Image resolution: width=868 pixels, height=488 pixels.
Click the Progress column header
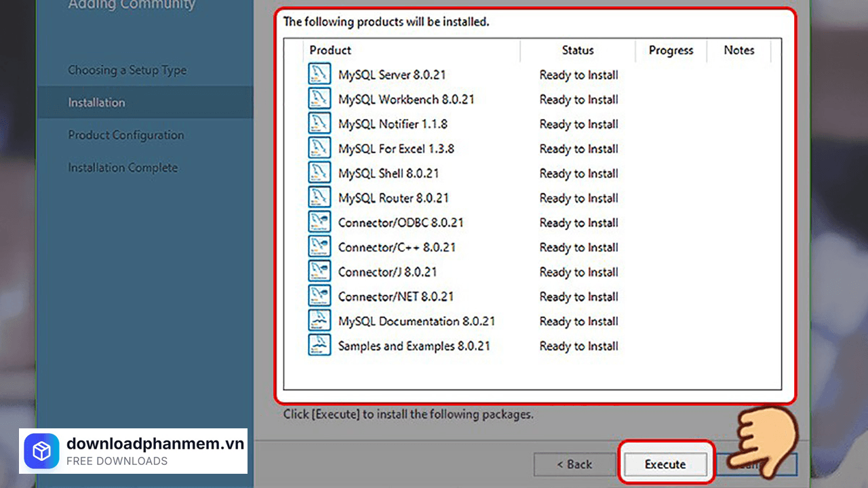671,50
